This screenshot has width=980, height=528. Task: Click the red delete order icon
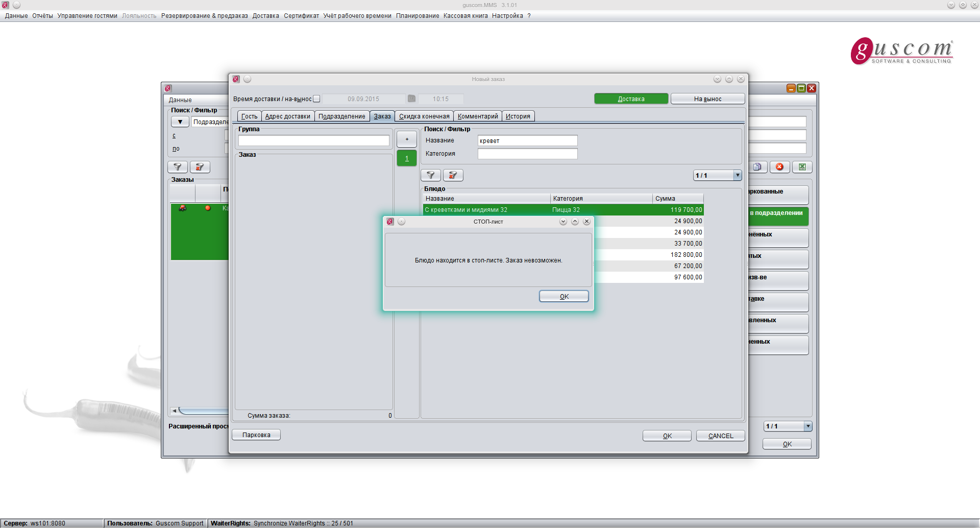(779, 167)
